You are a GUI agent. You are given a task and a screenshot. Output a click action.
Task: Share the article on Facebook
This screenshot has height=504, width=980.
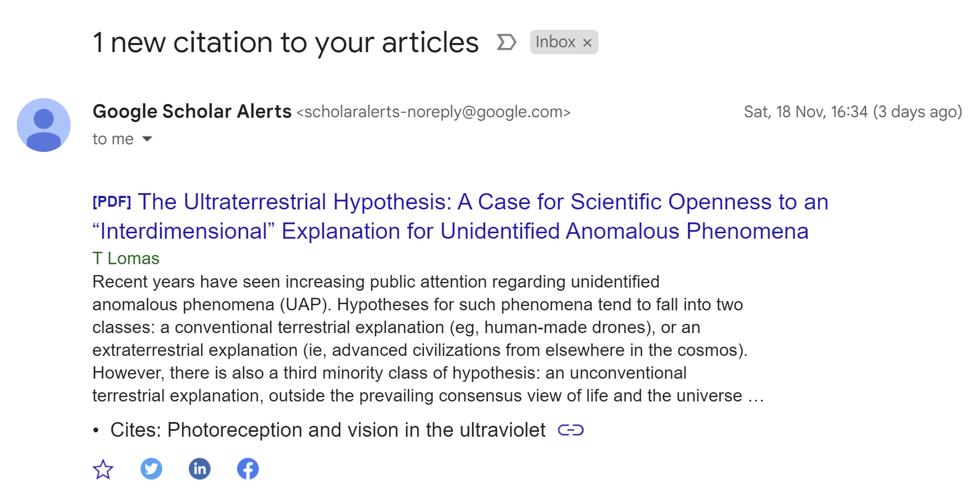[248, 469]
